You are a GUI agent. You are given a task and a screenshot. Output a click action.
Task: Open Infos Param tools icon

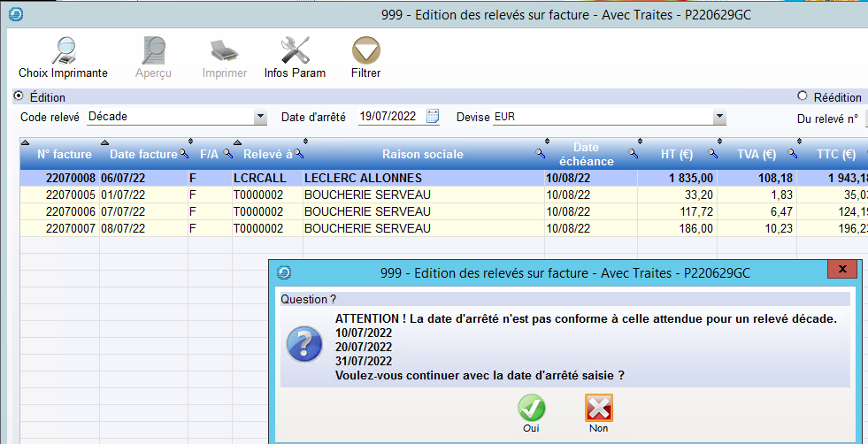pyautogui.click(x=295, y=50)
